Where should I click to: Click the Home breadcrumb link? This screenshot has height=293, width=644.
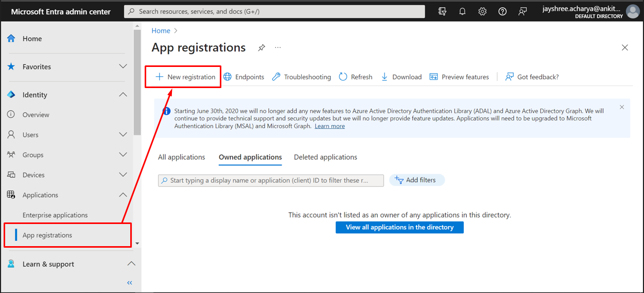161,31
